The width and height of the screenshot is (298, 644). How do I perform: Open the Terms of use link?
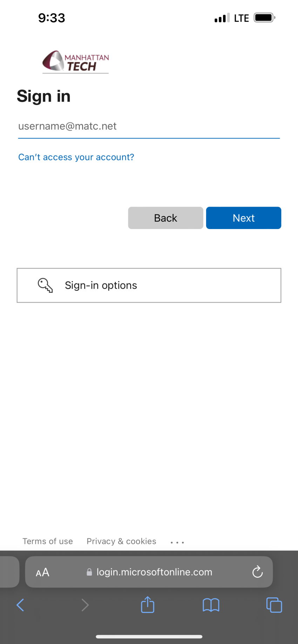[x=48, y=541]
